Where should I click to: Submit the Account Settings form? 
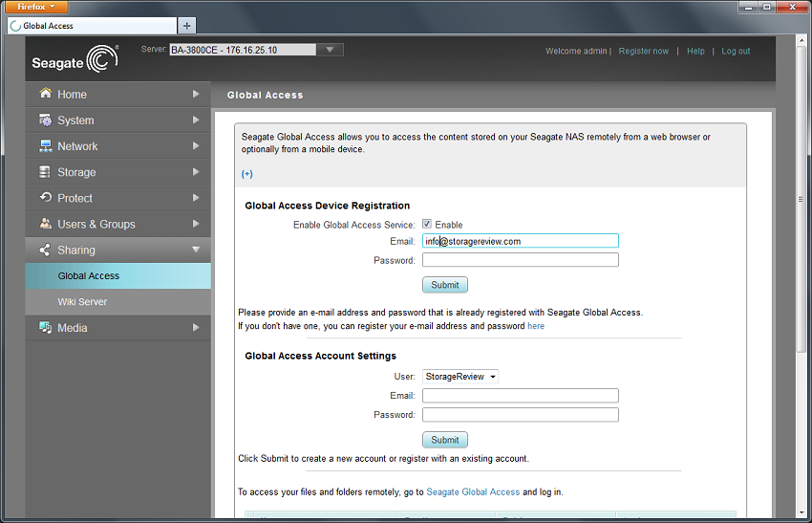445,440
